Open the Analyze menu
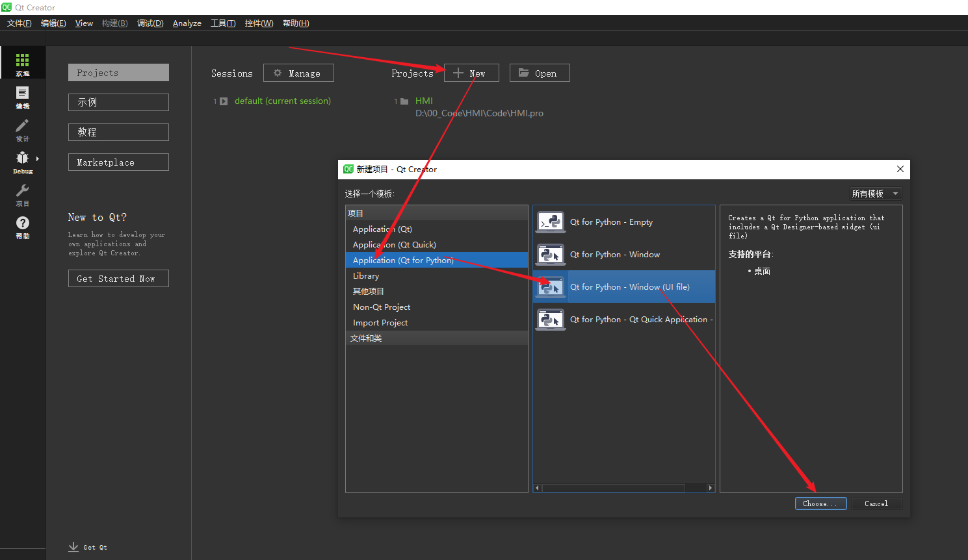The width and height of the screenshot is (968, 560). [187, 23]
